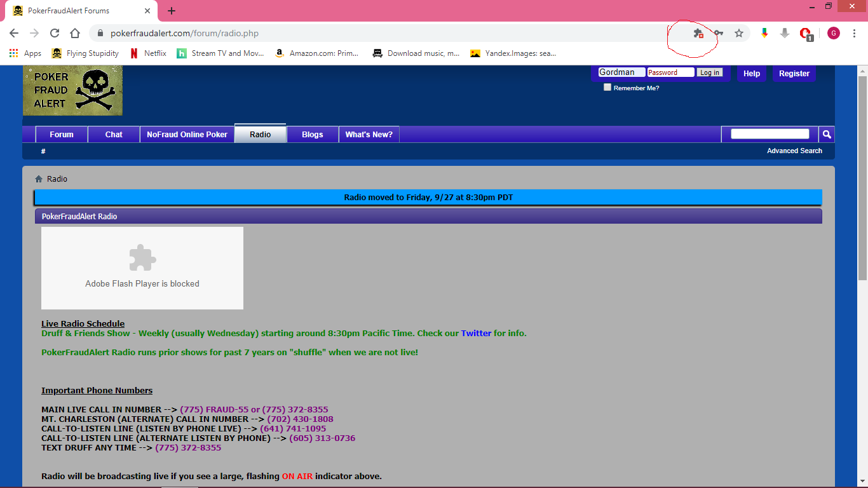Click the Password field
Screen dimensions: 868x488
[x=671, y=72]
